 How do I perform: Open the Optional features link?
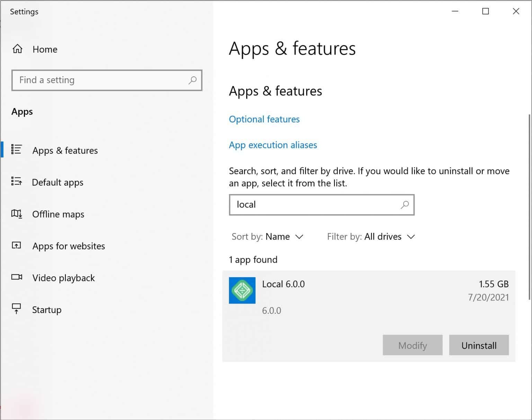[x=264, y=119]
